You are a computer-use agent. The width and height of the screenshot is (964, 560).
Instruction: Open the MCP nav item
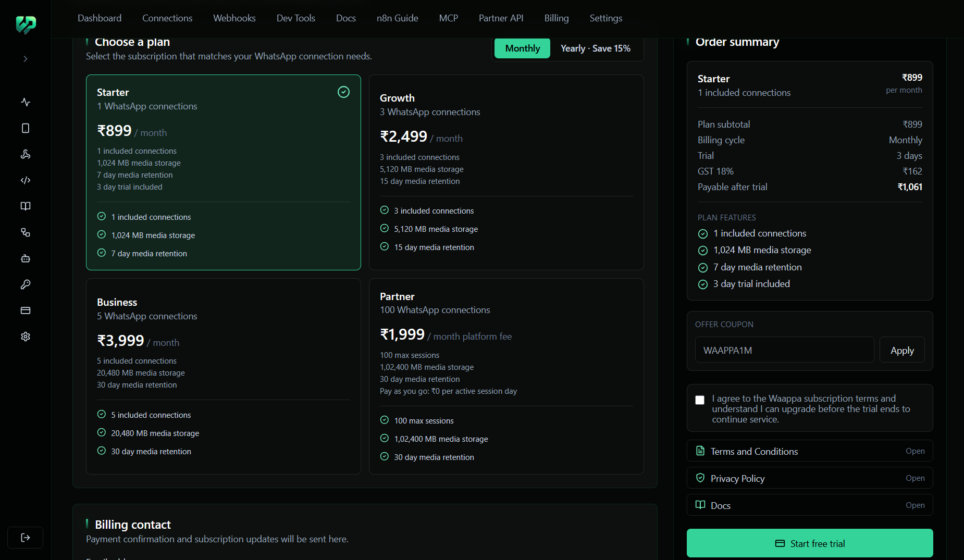click(449, 18)
